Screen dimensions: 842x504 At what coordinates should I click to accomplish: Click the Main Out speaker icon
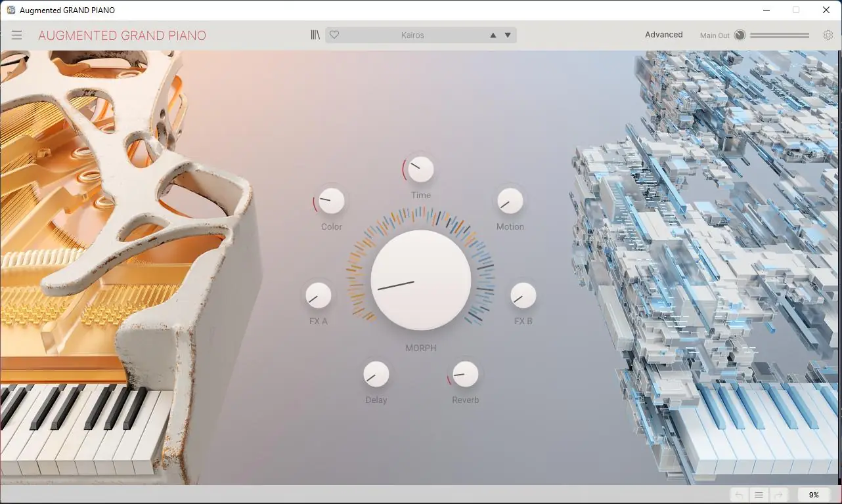click(740, 35)
